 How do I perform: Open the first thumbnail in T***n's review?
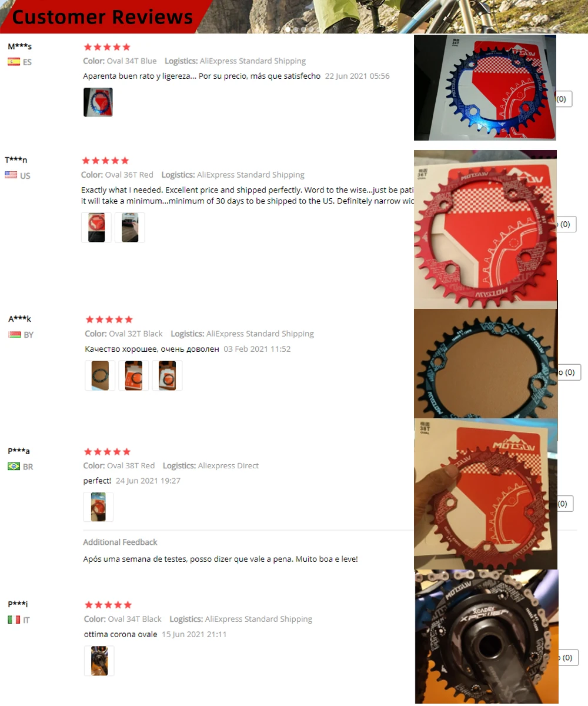(x=96, y=228)
